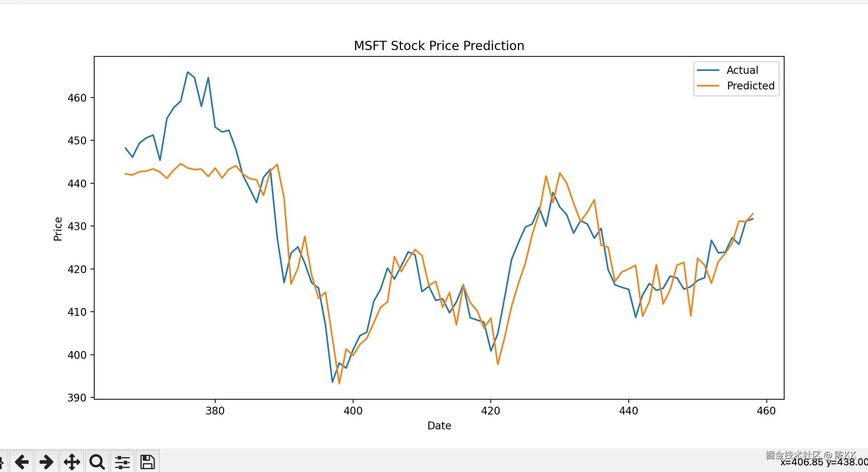The image size is (868, 472).
Task: Click the cursor coordinates readout
Action: pyautogui.click(x=823, y=463)
